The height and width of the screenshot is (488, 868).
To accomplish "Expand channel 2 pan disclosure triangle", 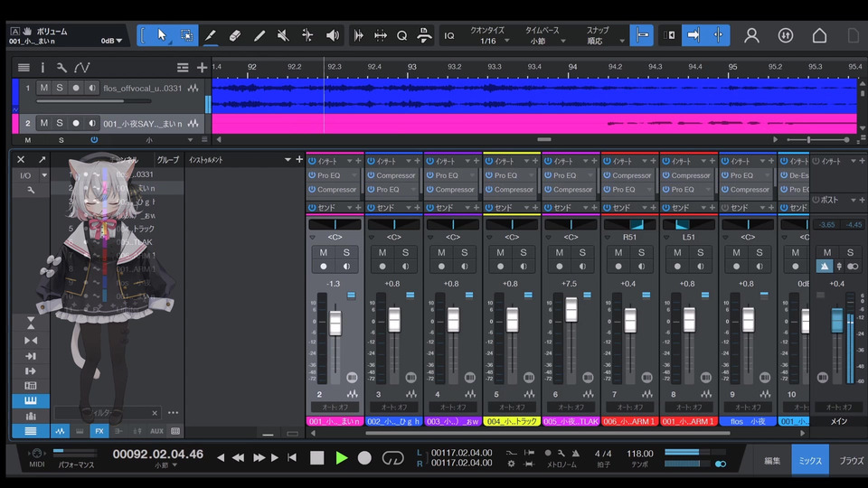I will (x=312, y=238).
